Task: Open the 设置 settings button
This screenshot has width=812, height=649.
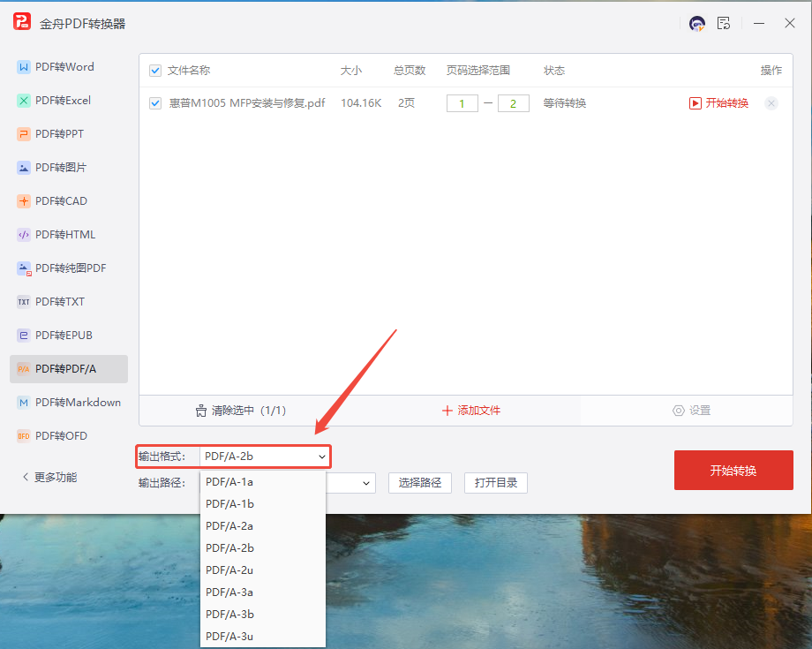Action: [691, 411]
